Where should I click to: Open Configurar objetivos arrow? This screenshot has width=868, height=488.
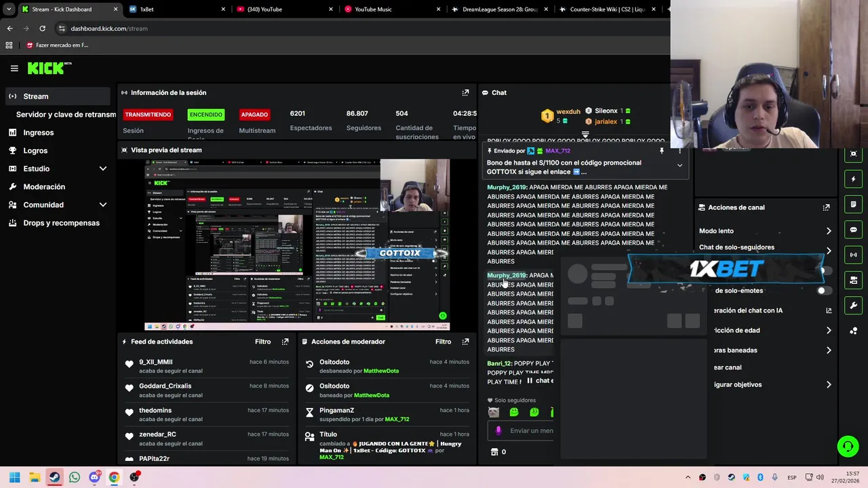click(x=829, y=384)
